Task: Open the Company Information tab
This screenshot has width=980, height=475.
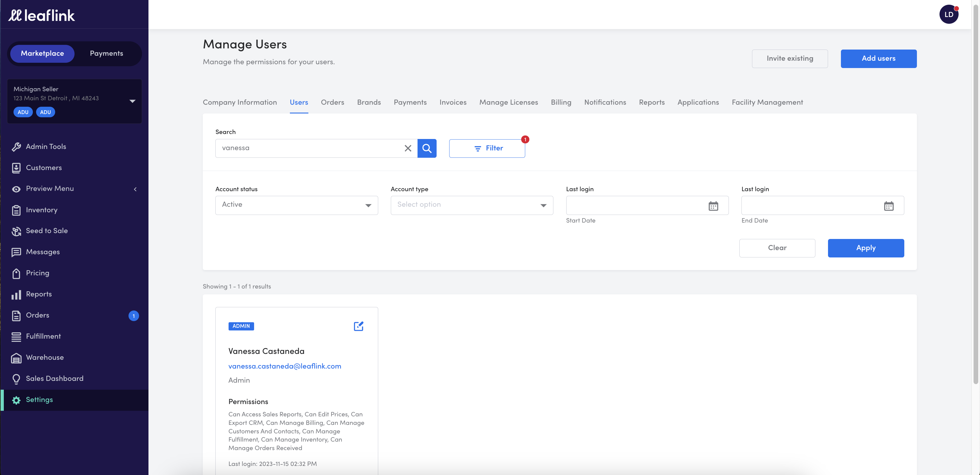Action: 240,102
